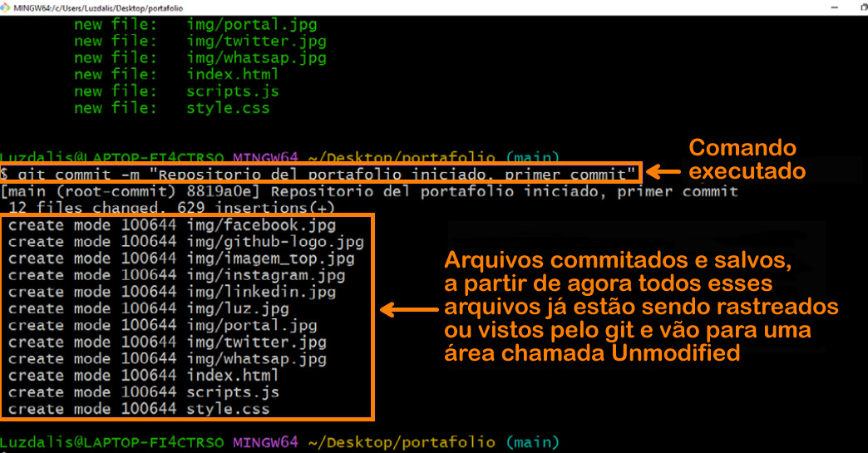The image size is (868, 453).
Task: Click the '[main (root-commit) 8819a0e]' output line
Action: pyautogui.click(x=369, y=192)
